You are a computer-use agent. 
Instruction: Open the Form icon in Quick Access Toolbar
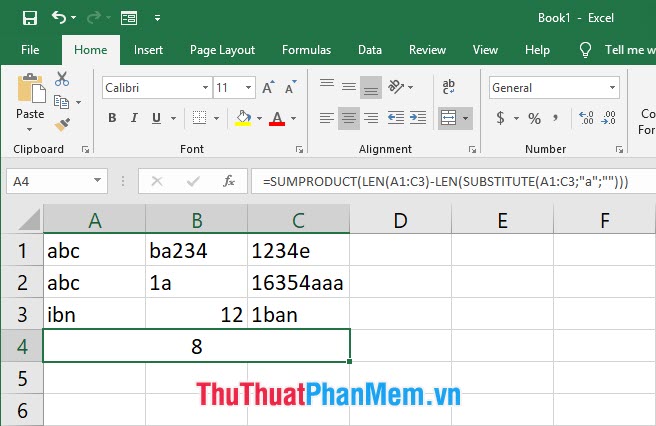[x=129, y=18]
